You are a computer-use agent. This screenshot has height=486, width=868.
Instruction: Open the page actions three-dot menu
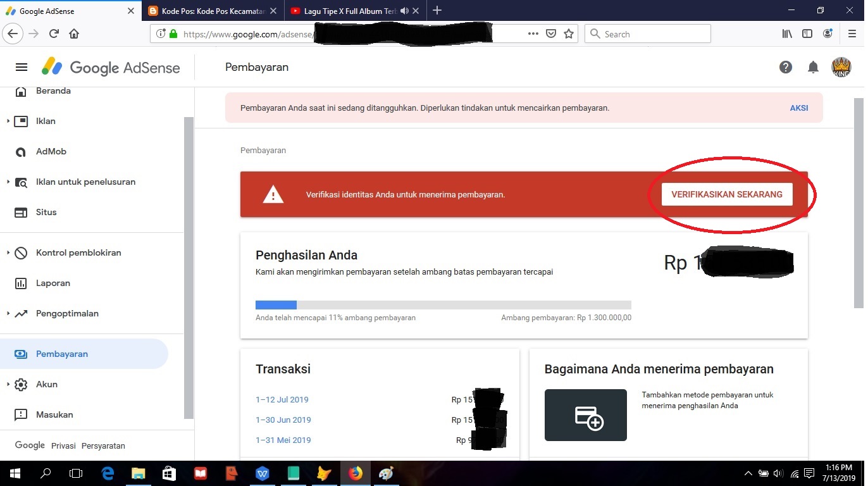click(x=533, y=34)
